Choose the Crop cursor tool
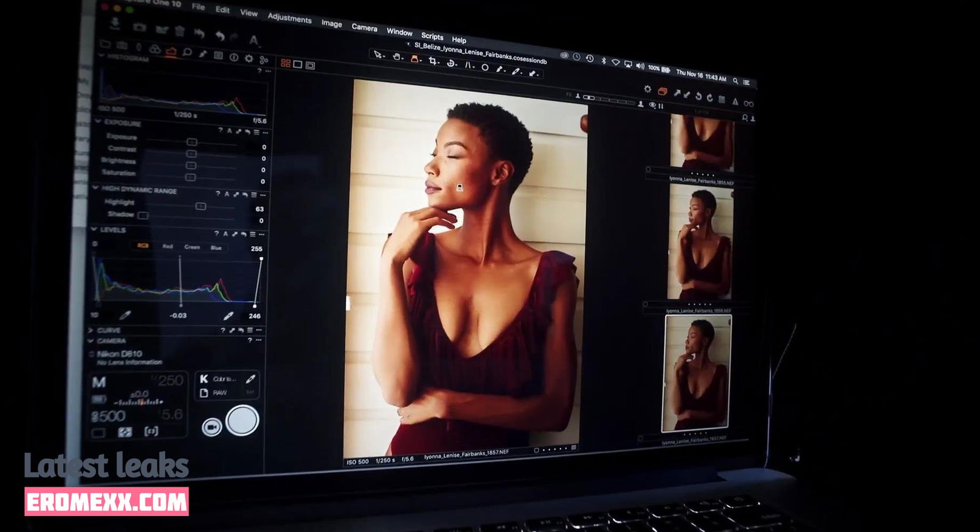The image size is (980, 532). click(433, 61)
